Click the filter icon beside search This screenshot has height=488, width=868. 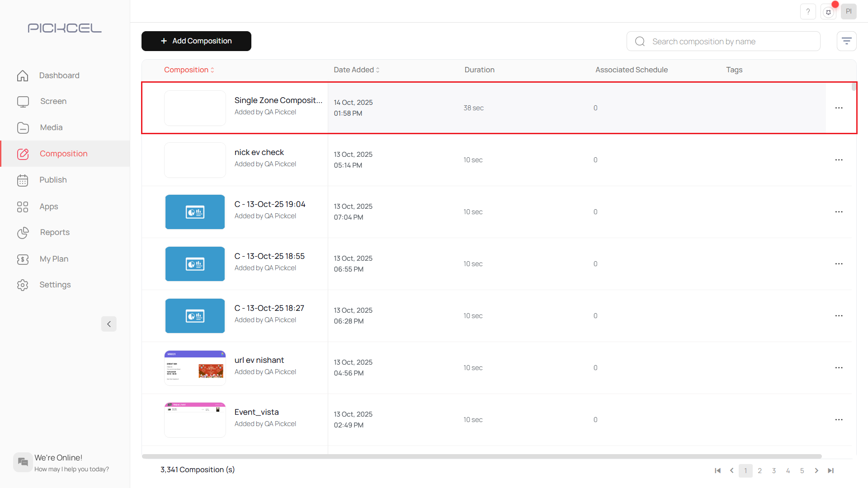[846, 41]
